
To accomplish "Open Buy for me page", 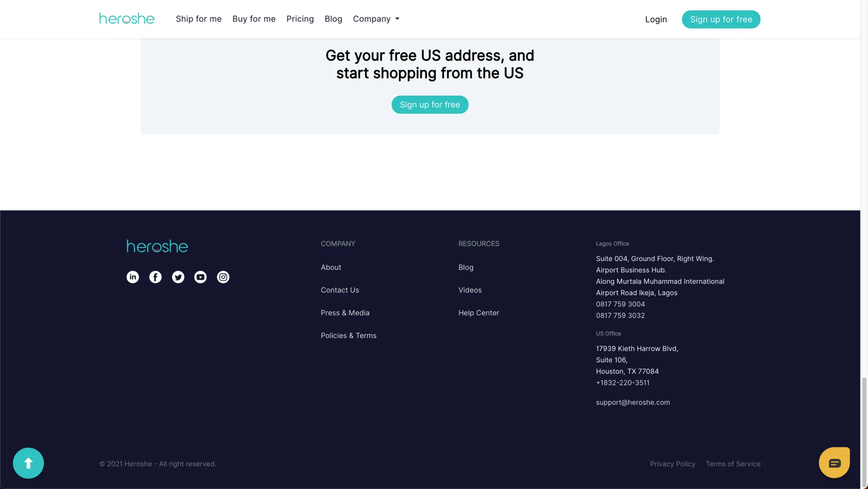I will pyautogui.click(x=254, y=19).
